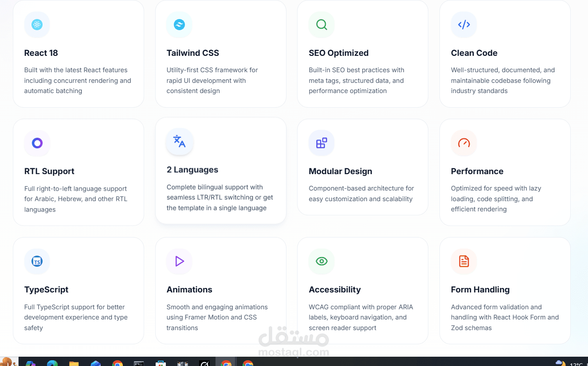Click the SEO magnifying glass icon
The height and width of the screenshot is (366, 588).
click(321, 25)
